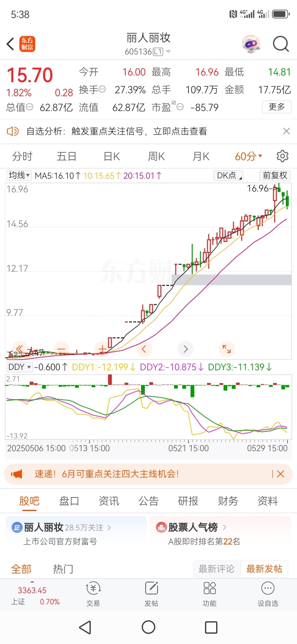Open the 均线 indicator dropdown
The height and width of the screenshot is (644, 297).
(x=19, y=175)
